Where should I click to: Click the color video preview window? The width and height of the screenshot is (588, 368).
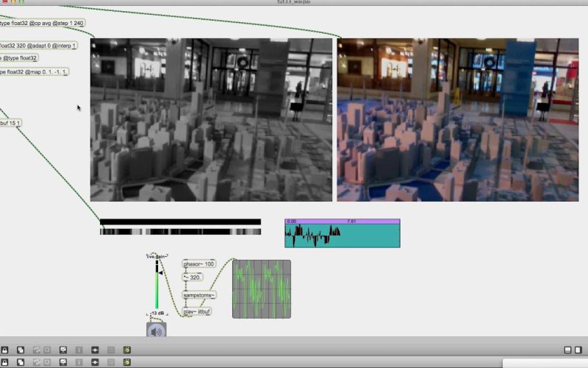pyautogui.click(x=457, y=120)
